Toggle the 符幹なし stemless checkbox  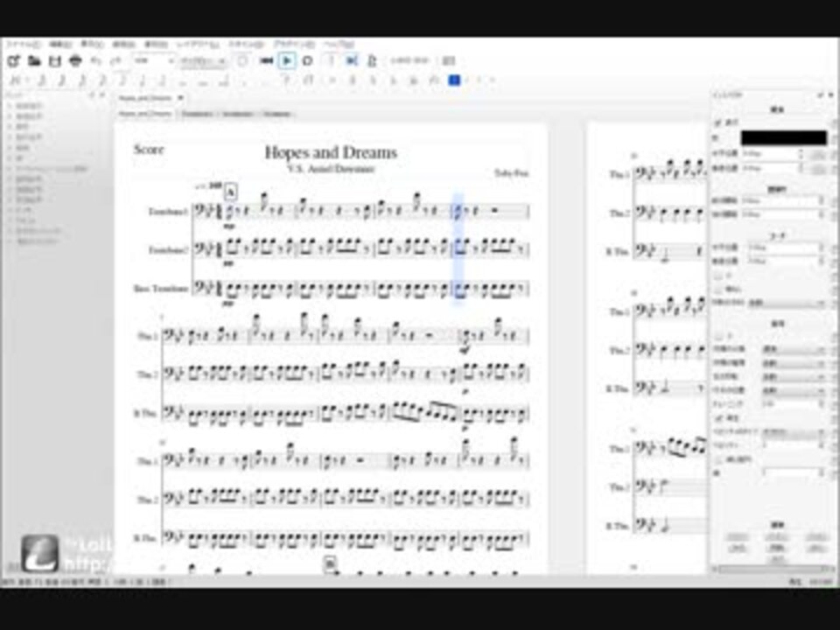(718, 290)
